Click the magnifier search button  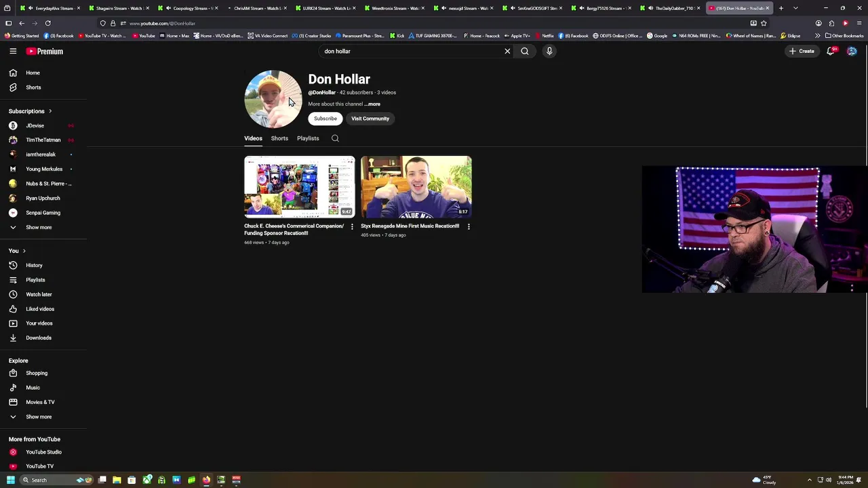point(525,52)
